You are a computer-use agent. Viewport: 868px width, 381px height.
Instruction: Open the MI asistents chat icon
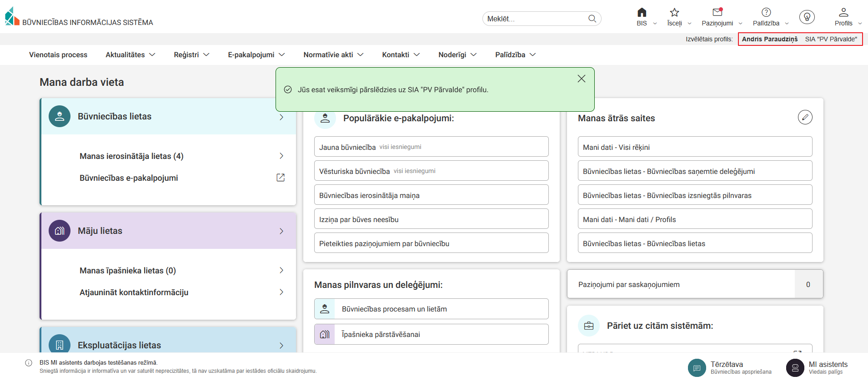tap(795, 368)
